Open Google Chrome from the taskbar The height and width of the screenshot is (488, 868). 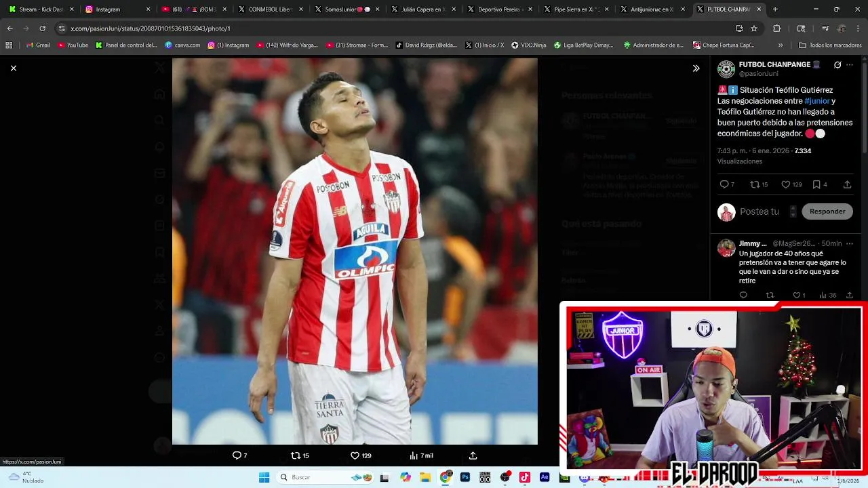(446, 477)
